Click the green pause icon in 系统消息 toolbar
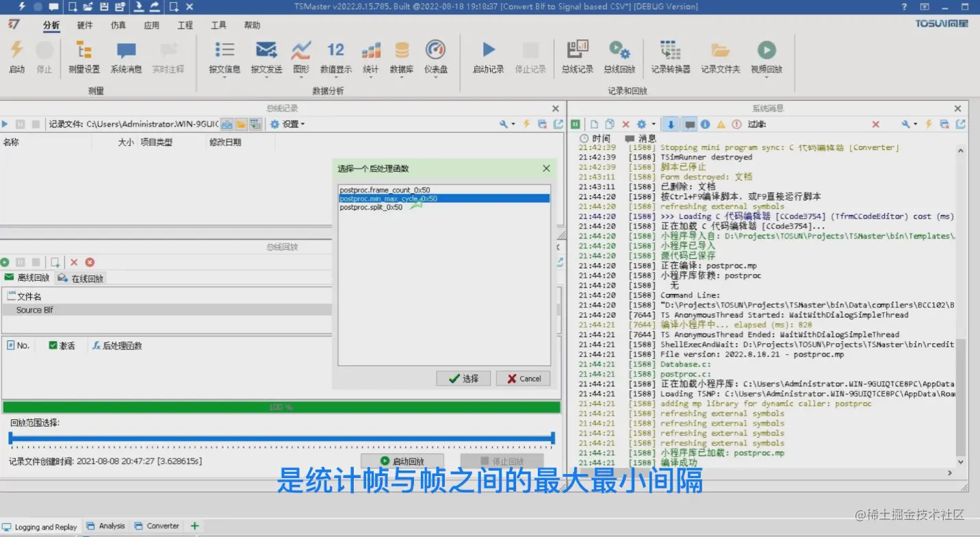 576,125
